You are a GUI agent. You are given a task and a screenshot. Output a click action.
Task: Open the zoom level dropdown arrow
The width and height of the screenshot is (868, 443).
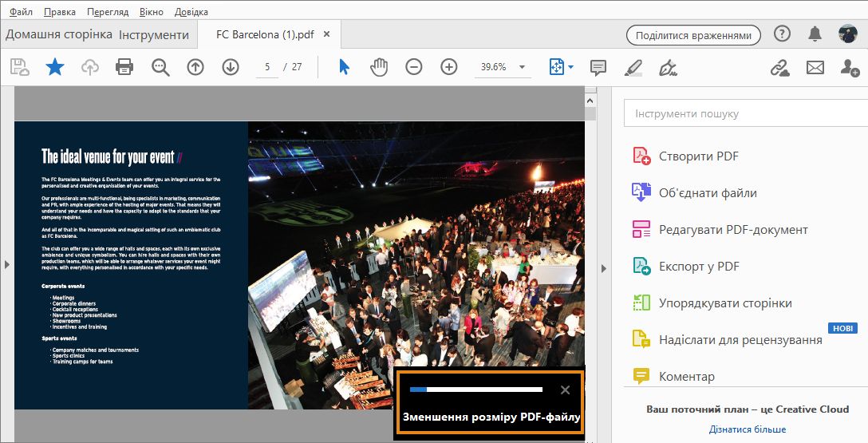point(522,67)
